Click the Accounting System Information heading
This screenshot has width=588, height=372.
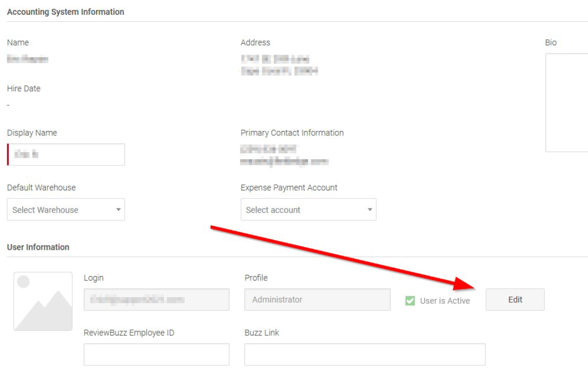[x=66, y=12]
